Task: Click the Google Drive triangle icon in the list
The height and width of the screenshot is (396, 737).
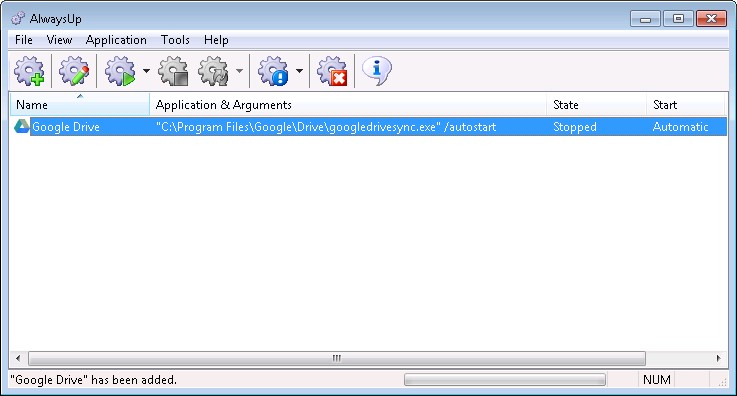Action: click(22, 126)
